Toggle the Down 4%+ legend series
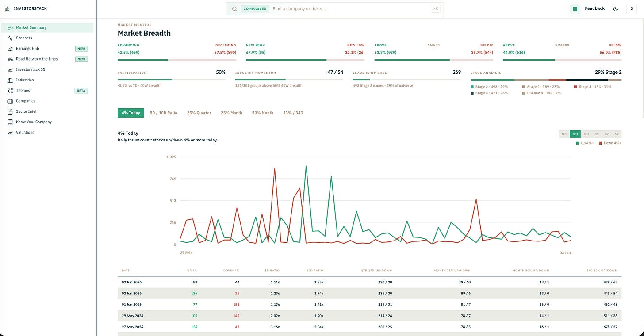Image resolution: width=644 pixels, height=336 pixels. (610, 143)
